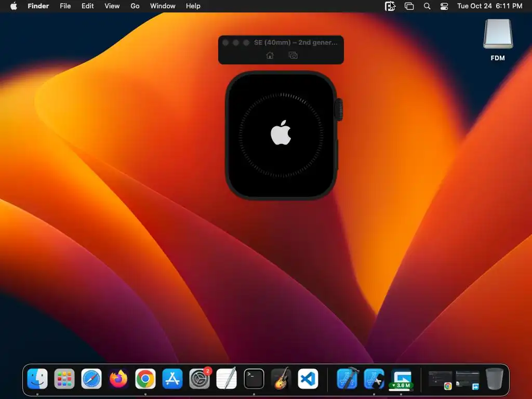Click the Home button in the watch simulator toolbar
Image resolution: width=532 pixels, height=399 pixels.
pos(270,55)
